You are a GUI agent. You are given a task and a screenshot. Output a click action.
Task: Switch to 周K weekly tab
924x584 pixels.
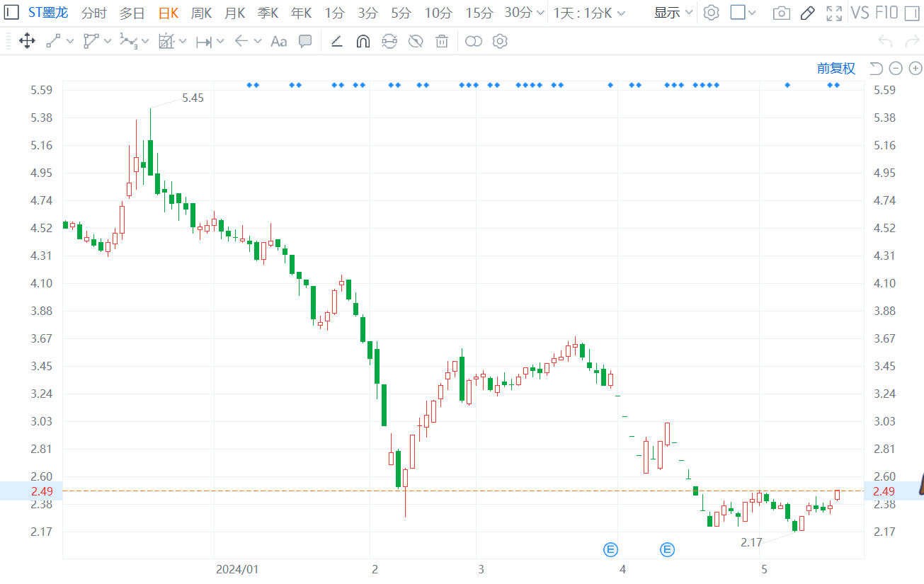(x=202, y=13)
